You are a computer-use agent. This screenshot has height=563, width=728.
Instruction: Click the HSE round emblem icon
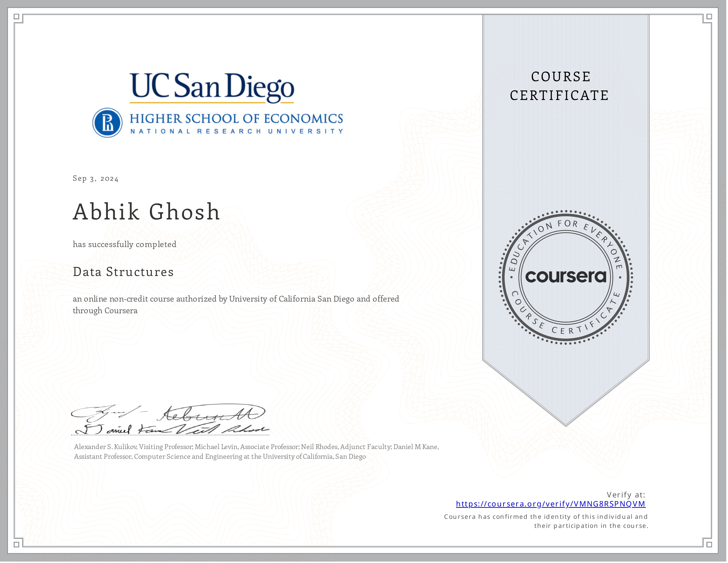(107, 123)
